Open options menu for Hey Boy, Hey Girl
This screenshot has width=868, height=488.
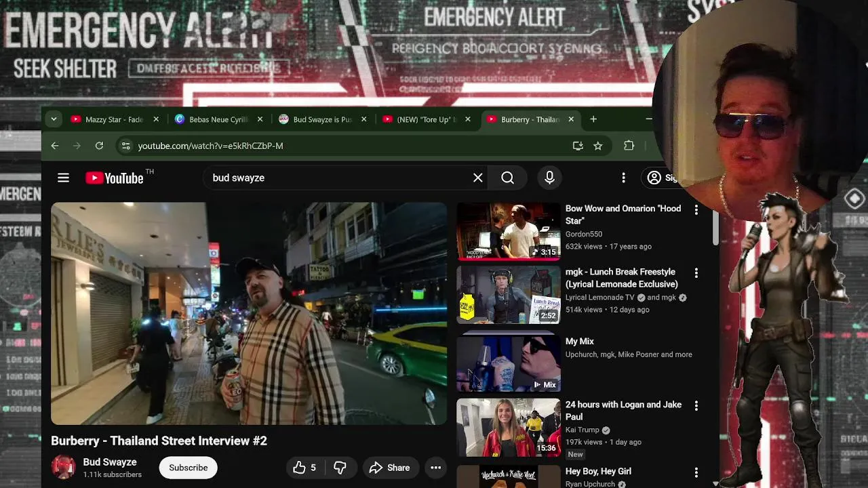tap(696, 472)
